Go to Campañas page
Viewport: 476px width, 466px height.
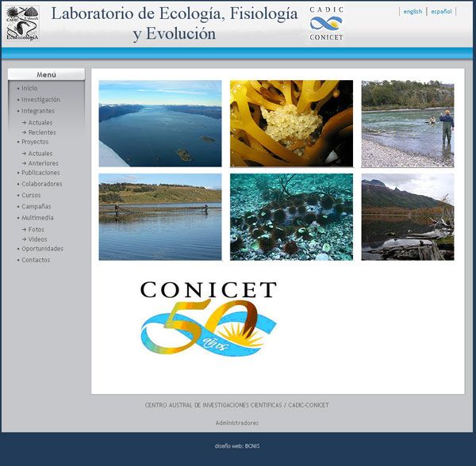point(36,207)
